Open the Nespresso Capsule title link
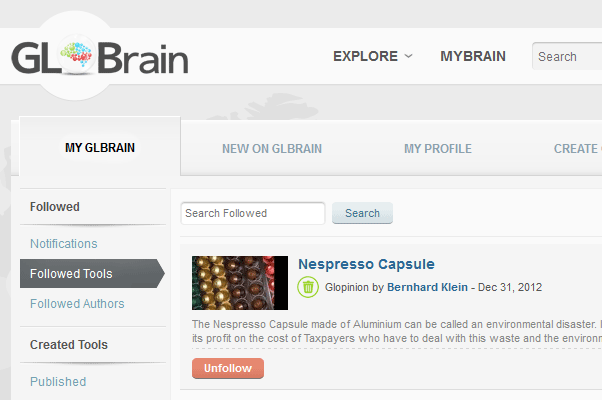602x400 pixels. [366, 264]
